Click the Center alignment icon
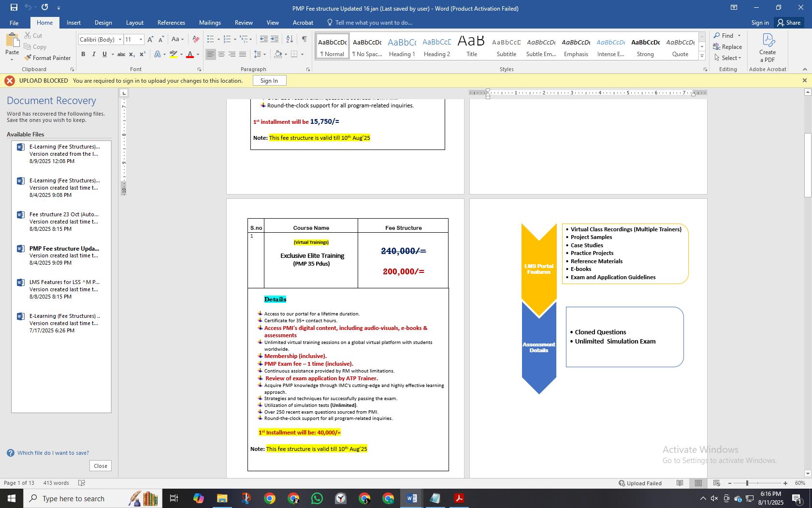 pyautogui.click(x=221, y=55)
